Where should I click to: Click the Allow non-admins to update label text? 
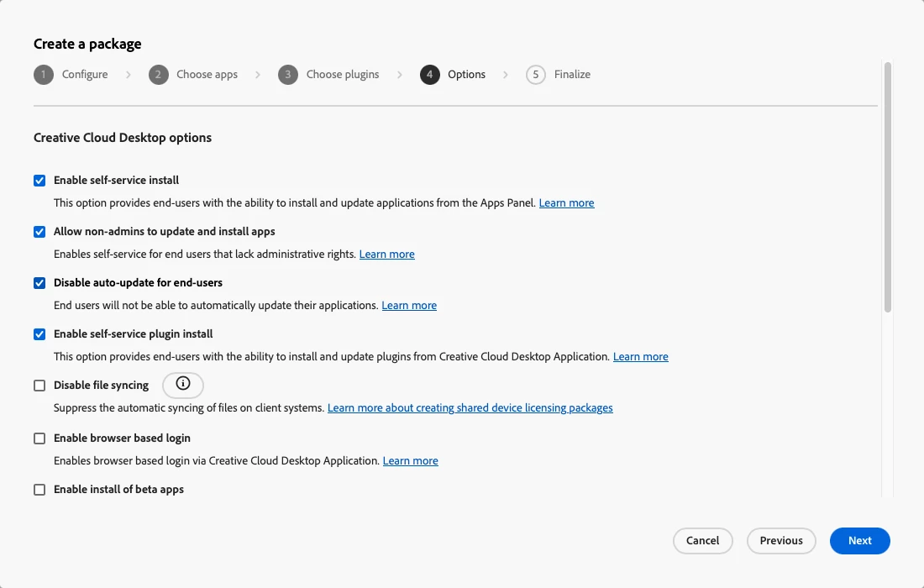pos(165,232)
